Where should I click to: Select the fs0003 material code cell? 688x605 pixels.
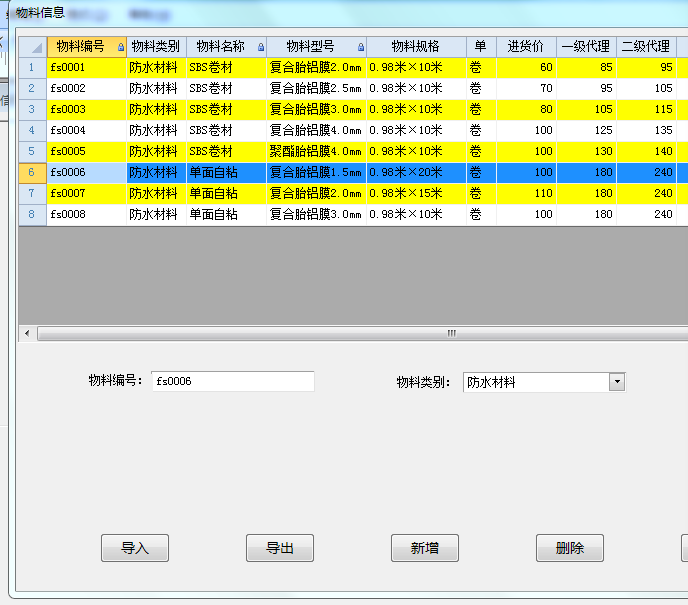(x=86, y=110)
